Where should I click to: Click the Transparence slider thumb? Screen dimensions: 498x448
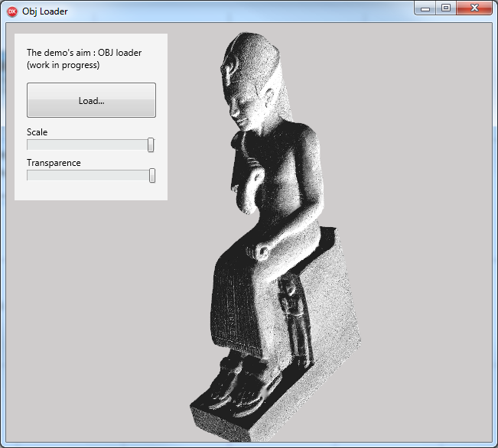152,176
